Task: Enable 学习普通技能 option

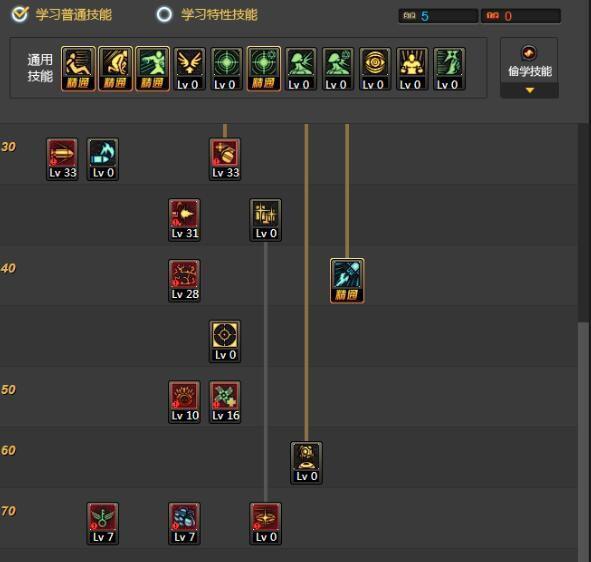Action: (20, 15)
